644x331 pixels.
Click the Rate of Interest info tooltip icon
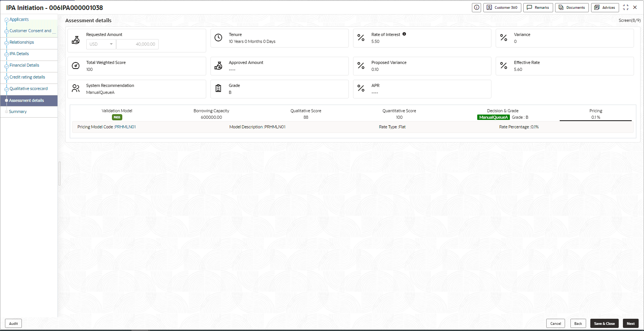(404, 34)
